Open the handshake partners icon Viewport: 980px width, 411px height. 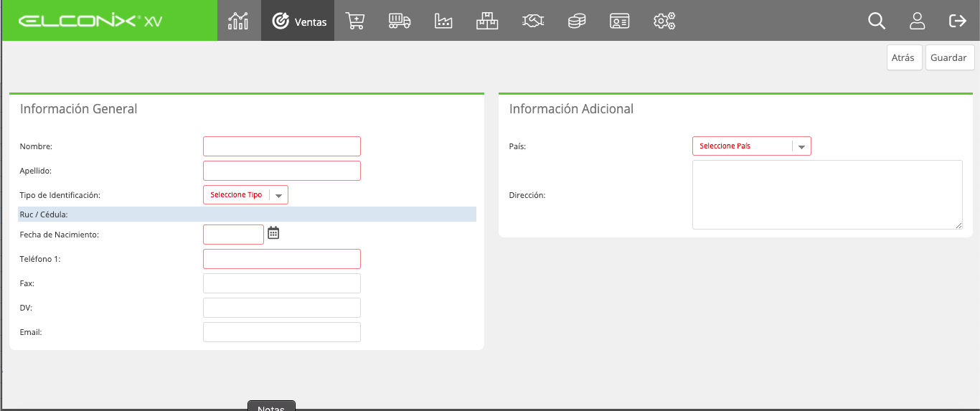coord(532,21)
